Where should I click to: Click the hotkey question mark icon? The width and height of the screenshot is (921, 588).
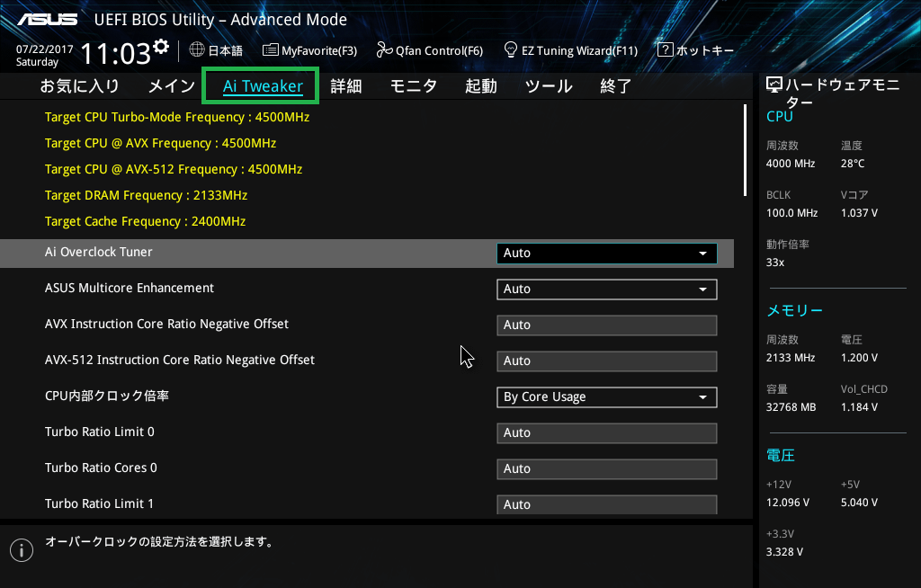pyautogui.click(x=665, y=50)
